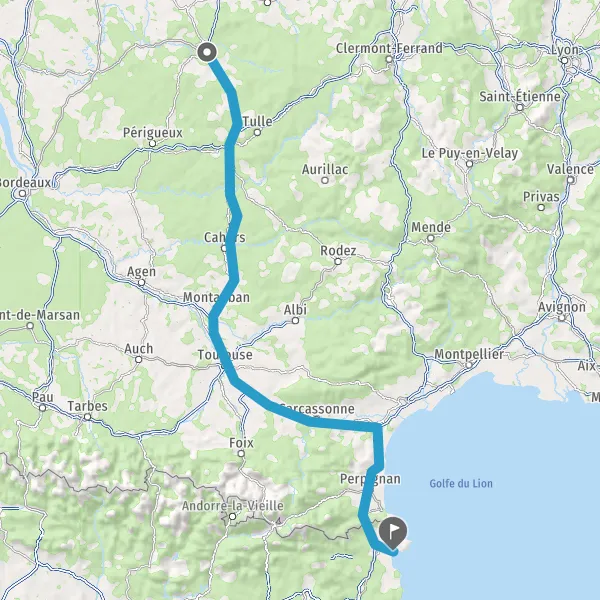Select the Lyon city dot
Screen dimensions: 600x600
coord(564,60)
